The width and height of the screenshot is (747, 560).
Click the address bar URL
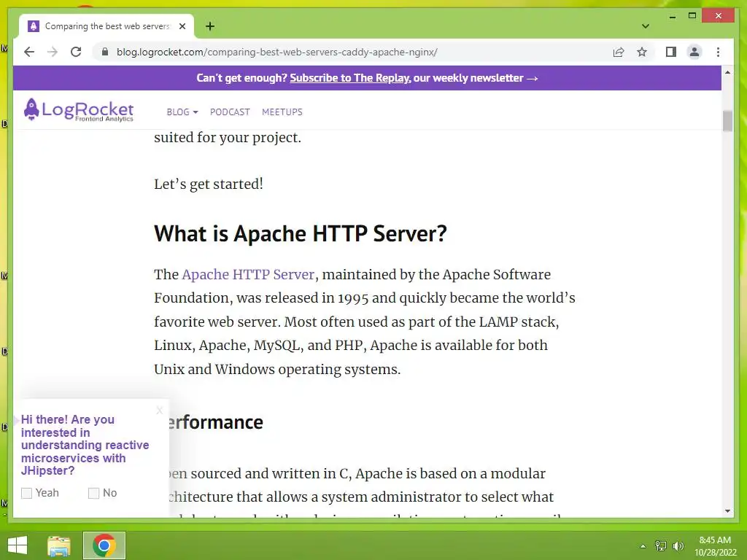click(x=276, y=52)
